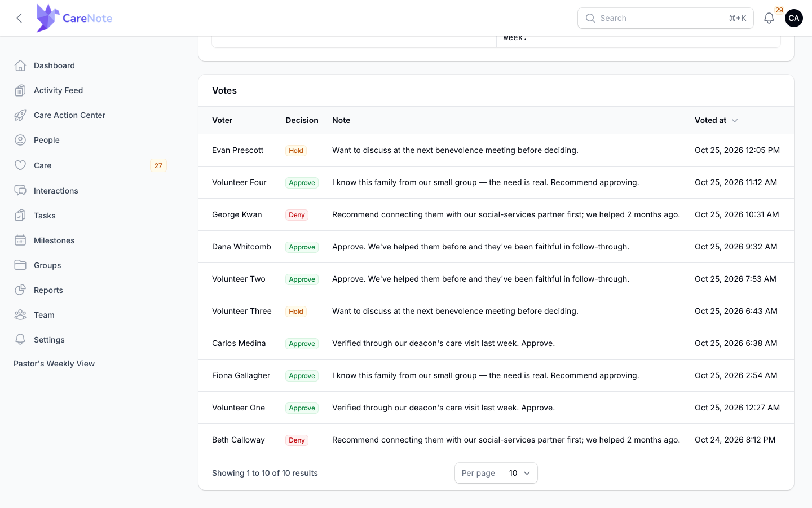Click Fiona Gallagher's name in votes table
Image resolution: width=812 pixels, height=508 pixels.
pos(241,375)
